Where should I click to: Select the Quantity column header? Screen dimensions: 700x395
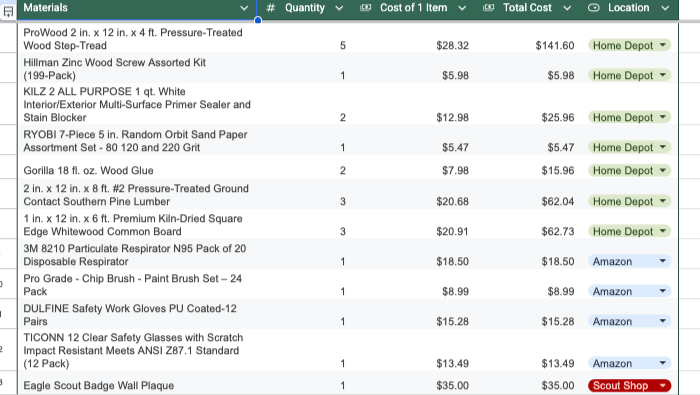(305, 8)
